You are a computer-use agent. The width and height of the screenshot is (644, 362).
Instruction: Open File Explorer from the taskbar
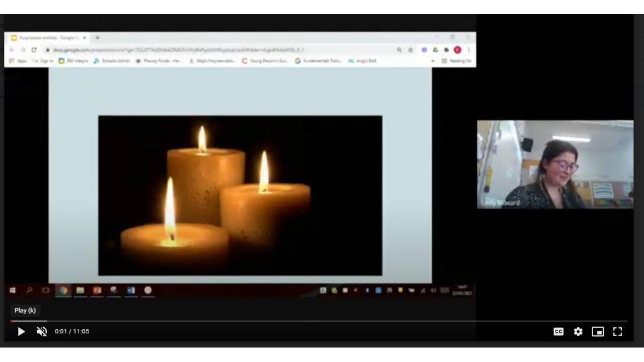(80, 290)
